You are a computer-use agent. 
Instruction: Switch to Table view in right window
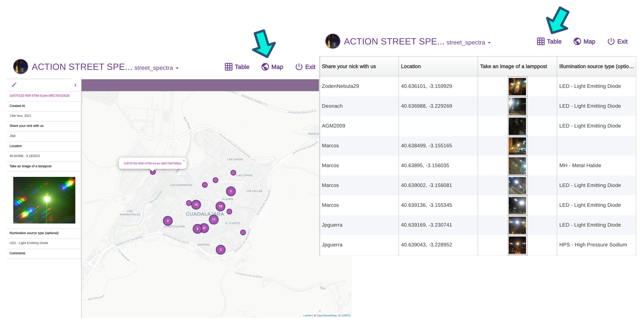(x=549, y=42)
